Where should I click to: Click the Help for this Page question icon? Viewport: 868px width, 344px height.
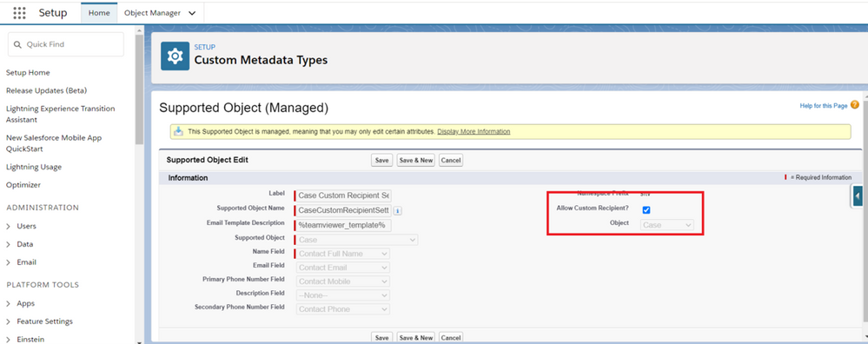[855, 105]
